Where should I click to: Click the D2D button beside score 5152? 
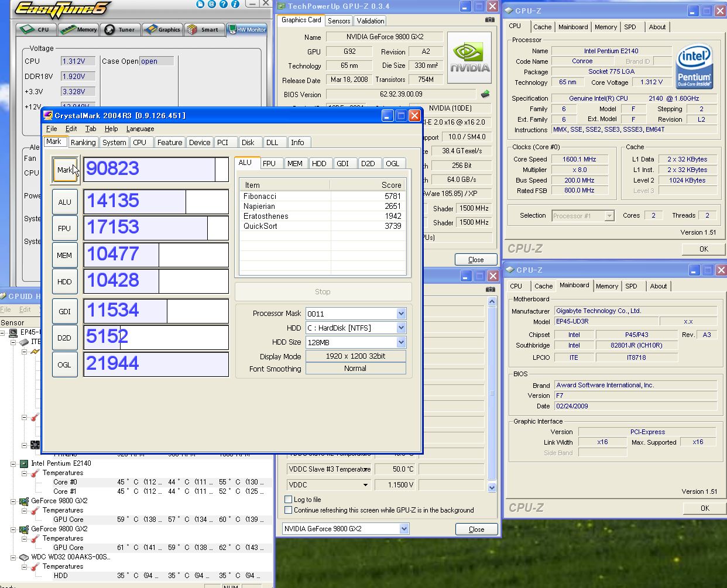coord(64,338)
